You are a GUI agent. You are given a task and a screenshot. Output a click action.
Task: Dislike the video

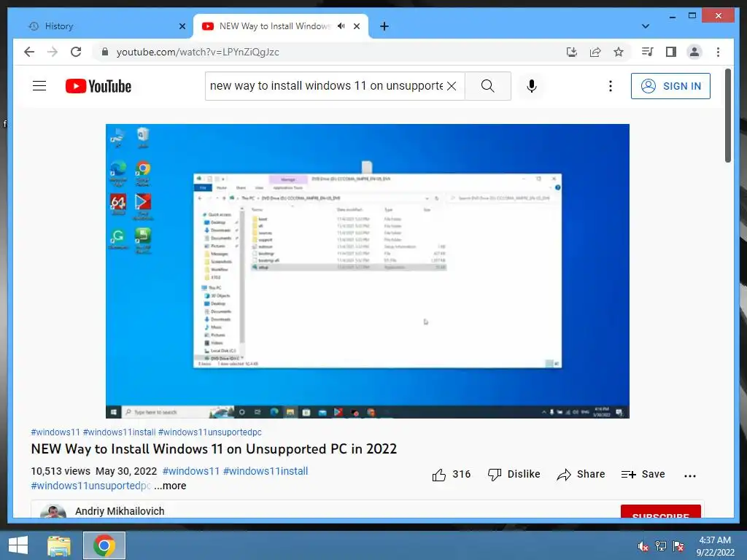coord(514,474)
